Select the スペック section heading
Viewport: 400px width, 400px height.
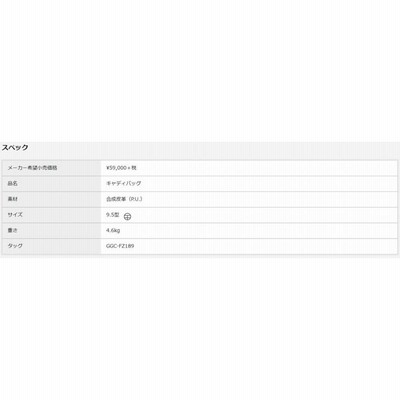coord(15,147)
